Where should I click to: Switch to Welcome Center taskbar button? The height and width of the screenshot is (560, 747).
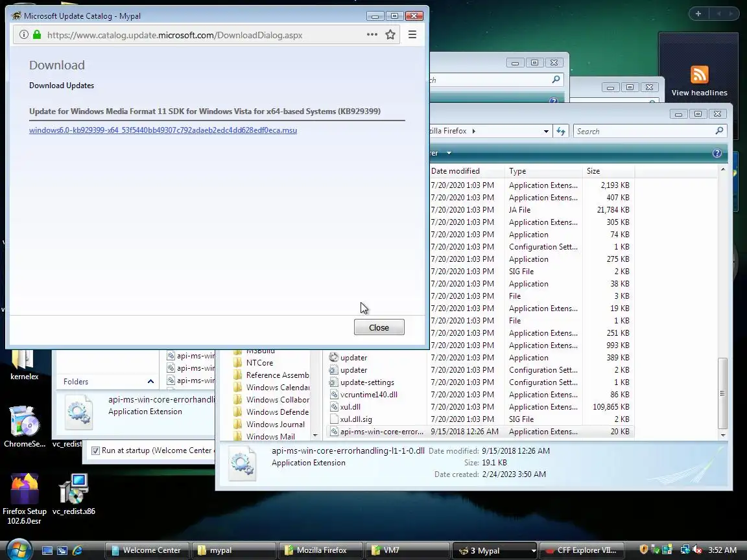(147, 550)
